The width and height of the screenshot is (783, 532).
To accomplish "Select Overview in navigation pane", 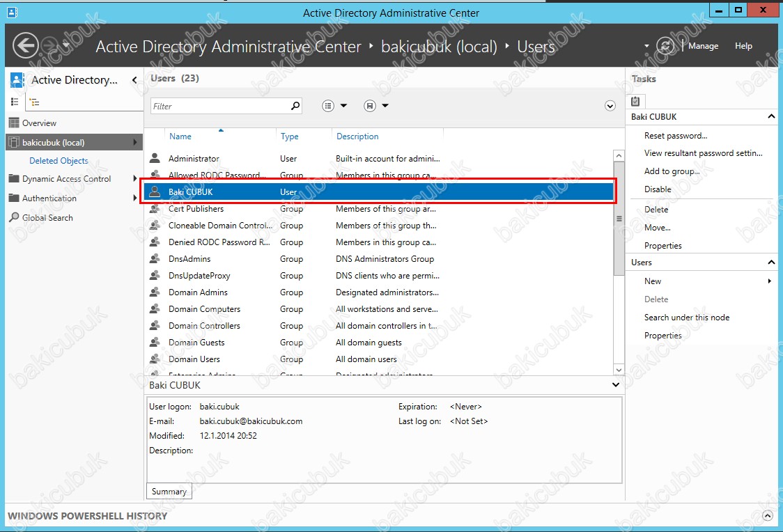I will (x=39, y=123).
